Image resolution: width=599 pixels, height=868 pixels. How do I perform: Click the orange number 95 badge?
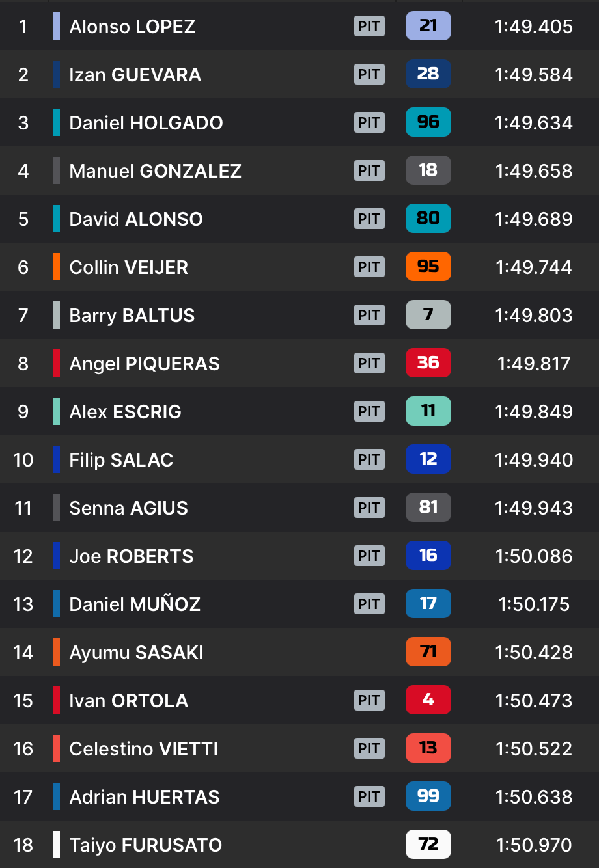point(428,267)
